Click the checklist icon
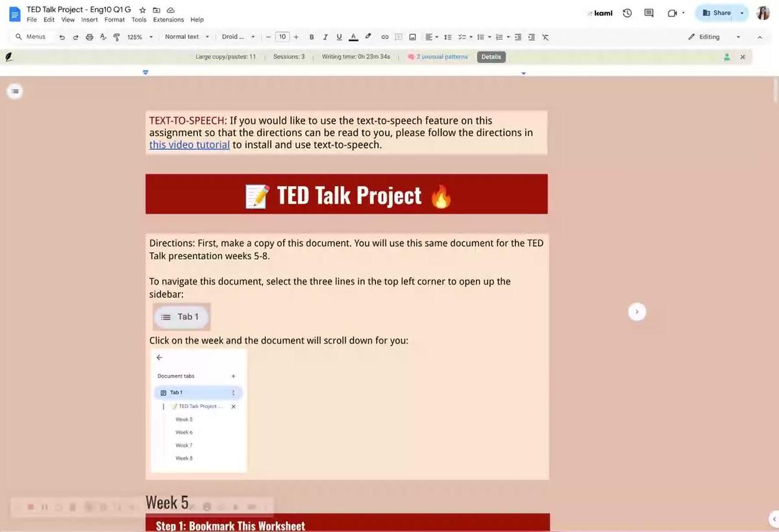Screen dimensions: 779x532 (x=462, y=37)
